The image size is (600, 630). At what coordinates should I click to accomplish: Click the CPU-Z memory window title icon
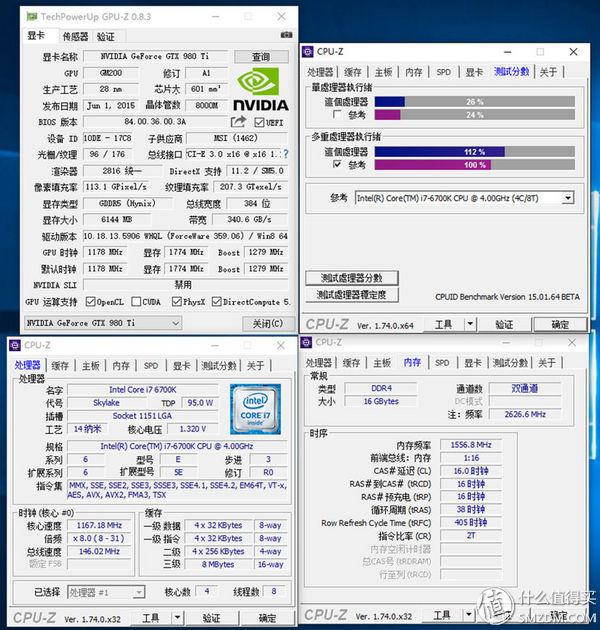pos(306,342)
